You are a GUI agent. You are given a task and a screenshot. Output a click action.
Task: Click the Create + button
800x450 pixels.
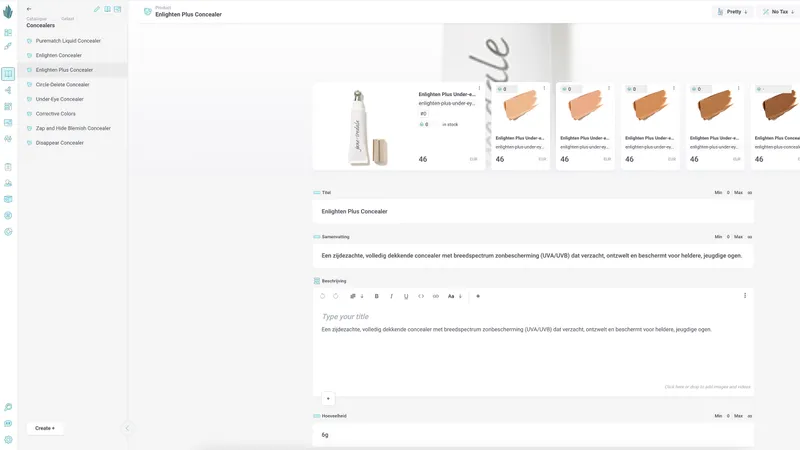click(x=45, y=428)
